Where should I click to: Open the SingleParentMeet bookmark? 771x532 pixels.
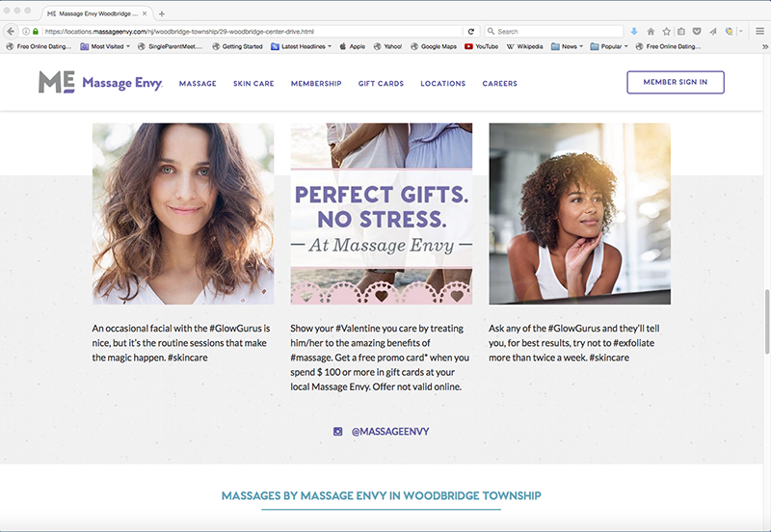pos(171,46)
